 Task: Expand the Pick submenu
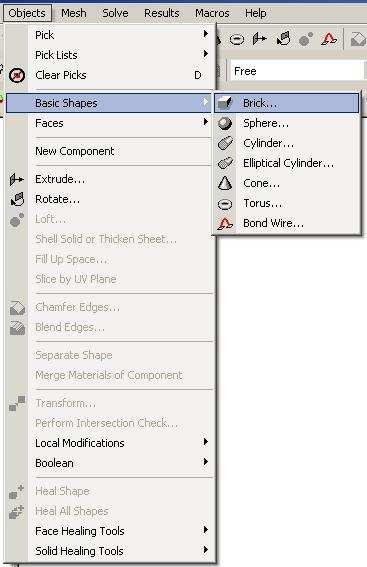pyautogui.click(x=123, y=35)
